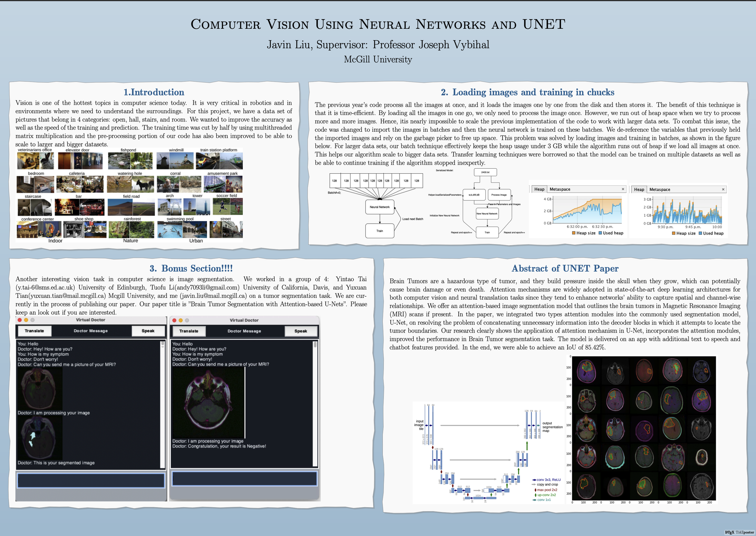Click the 'windmill' scene thumbnail

(175, 161)
